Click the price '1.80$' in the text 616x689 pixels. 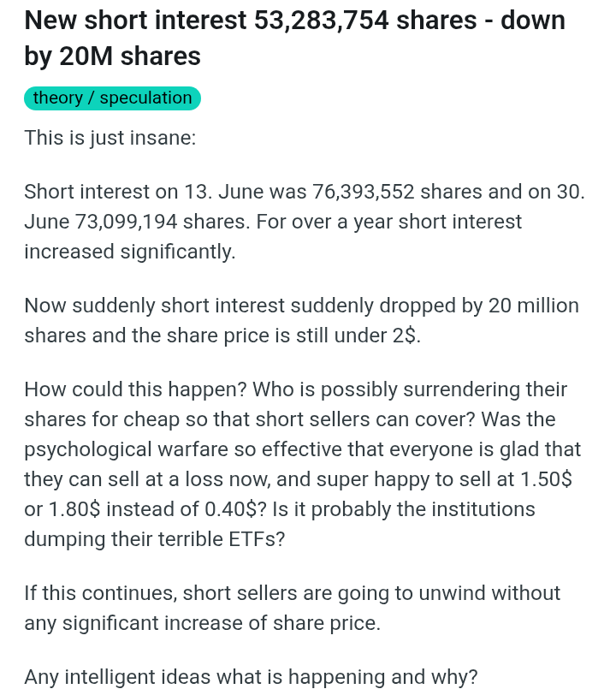74,509
